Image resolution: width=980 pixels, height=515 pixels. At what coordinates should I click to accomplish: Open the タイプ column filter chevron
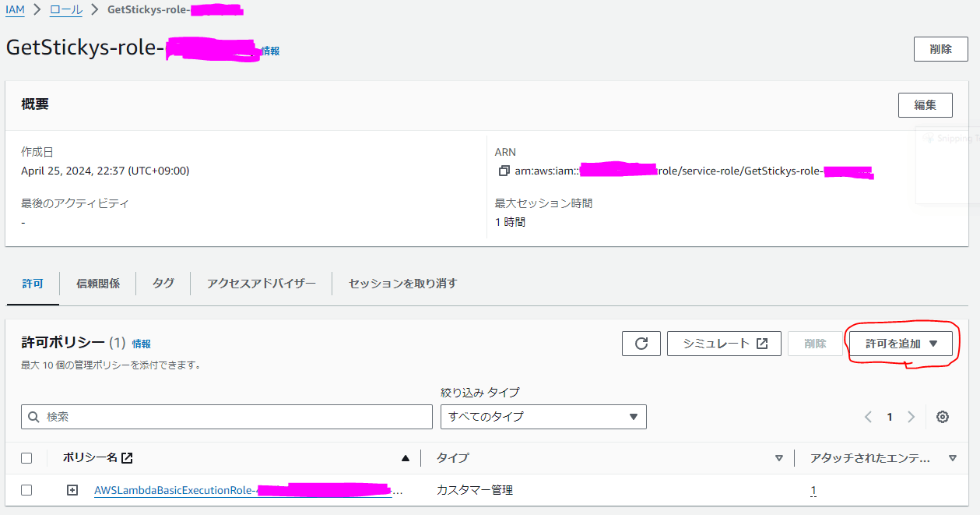click(x=779, y=457)
